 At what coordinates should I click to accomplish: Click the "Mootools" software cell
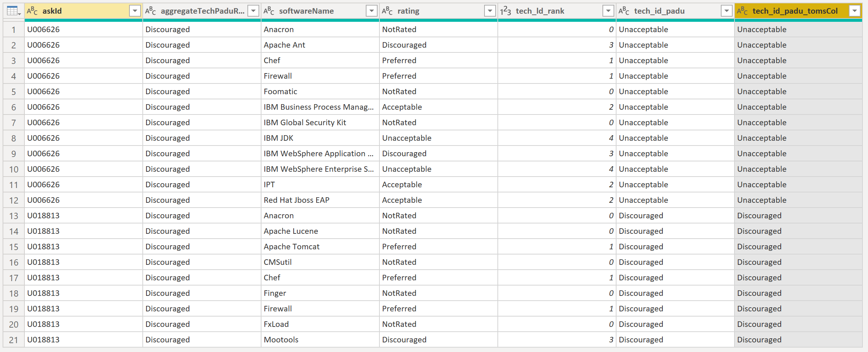pos(320,340)
